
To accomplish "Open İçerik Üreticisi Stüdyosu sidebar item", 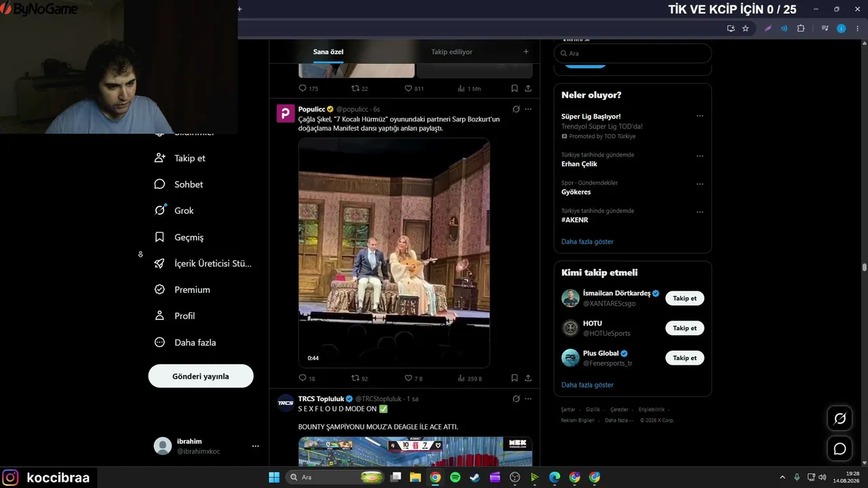I will (203, 264).
